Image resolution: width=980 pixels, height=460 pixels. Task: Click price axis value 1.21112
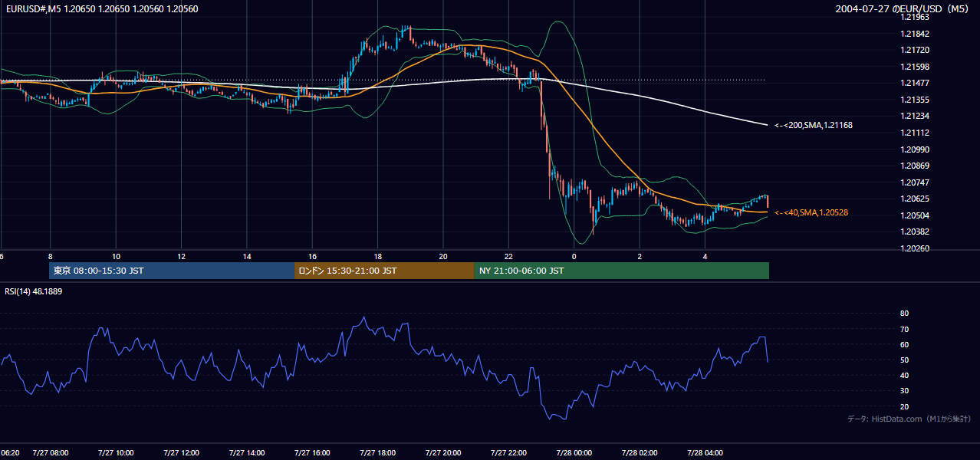coord(914,133)
